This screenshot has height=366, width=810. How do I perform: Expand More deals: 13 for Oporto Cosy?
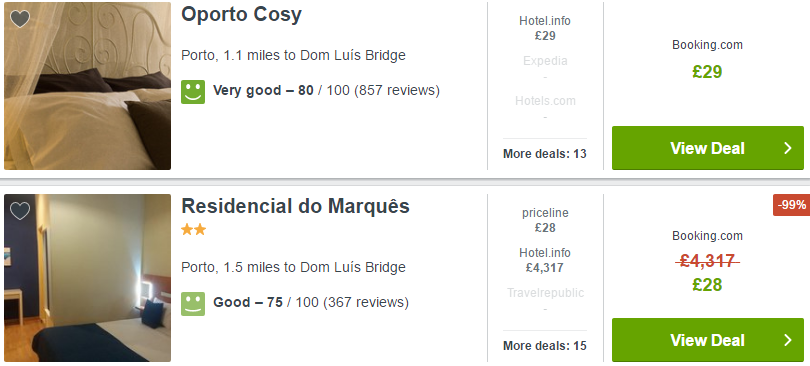click(544, 154)
